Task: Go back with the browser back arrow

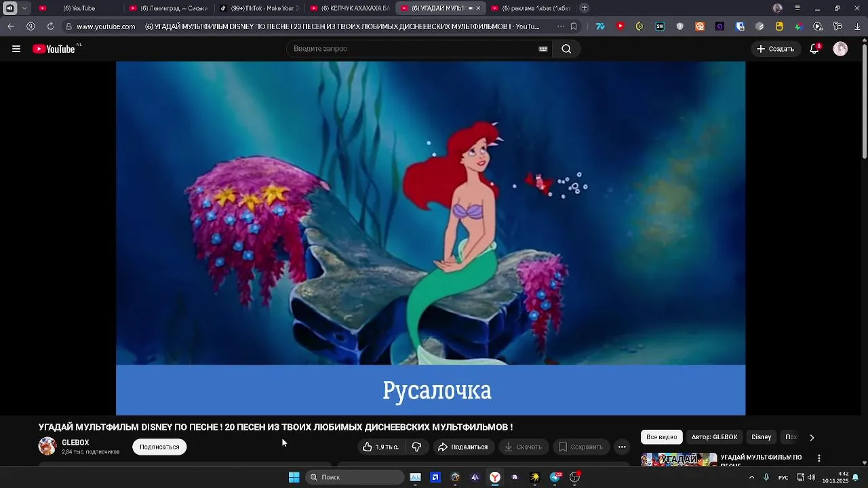Action: tap(11, 26)
